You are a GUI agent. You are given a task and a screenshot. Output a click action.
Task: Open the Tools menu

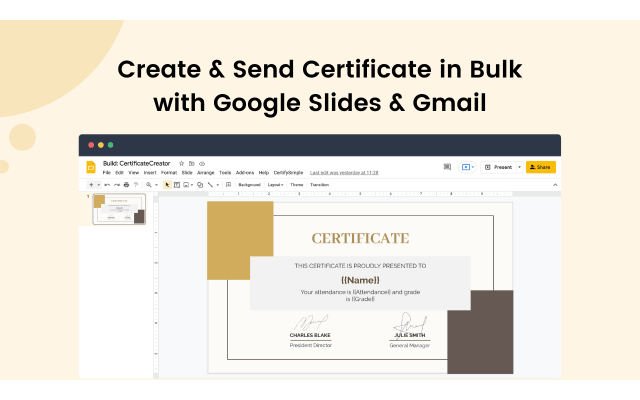[x=225, y=173]
